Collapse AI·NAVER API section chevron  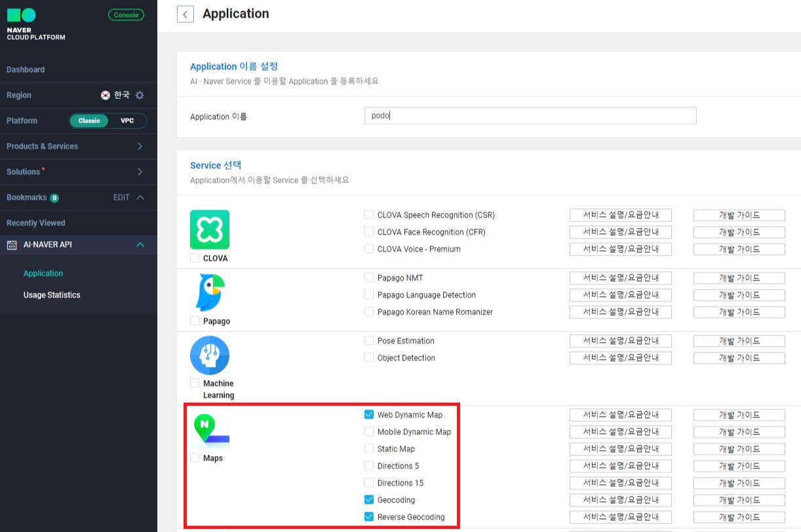[140, 245]
